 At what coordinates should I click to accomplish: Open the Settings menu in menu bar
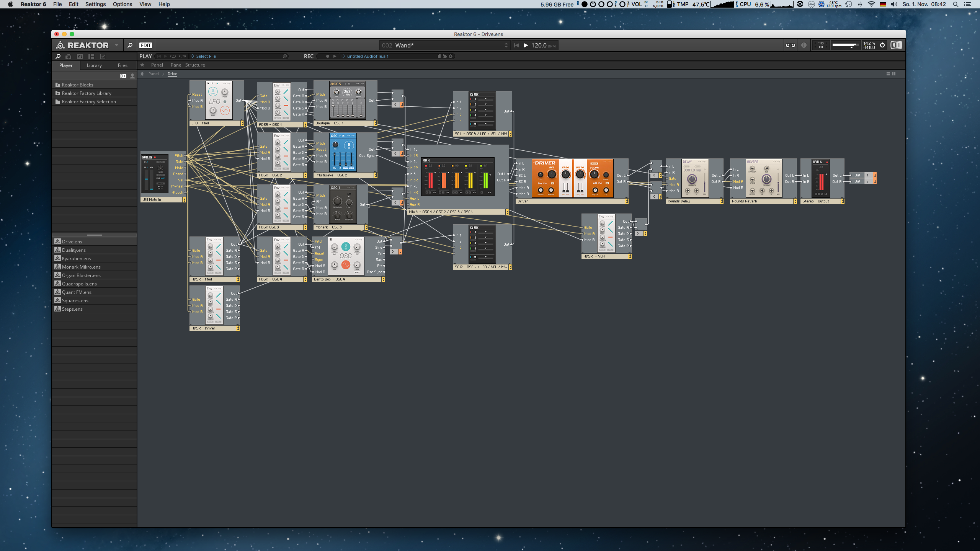coord(95,4)
